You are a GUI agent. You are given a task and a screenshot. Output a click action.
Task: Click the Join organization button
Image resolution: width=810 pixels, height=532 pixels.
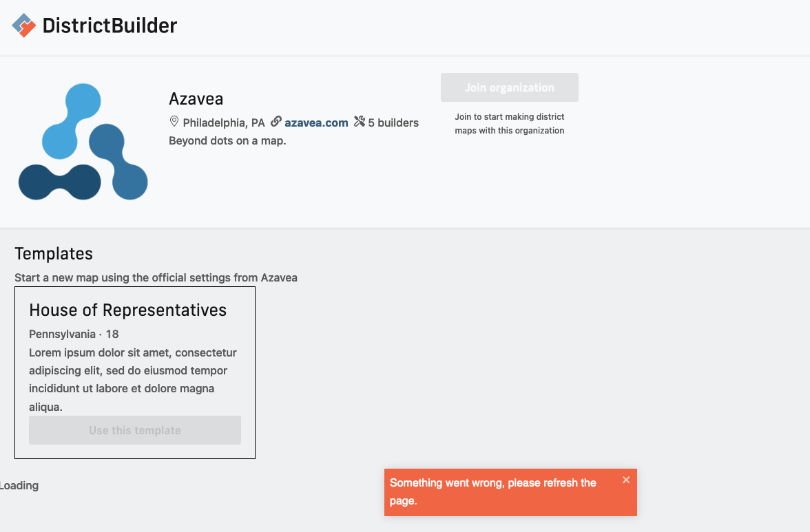(x=509, y=87)
